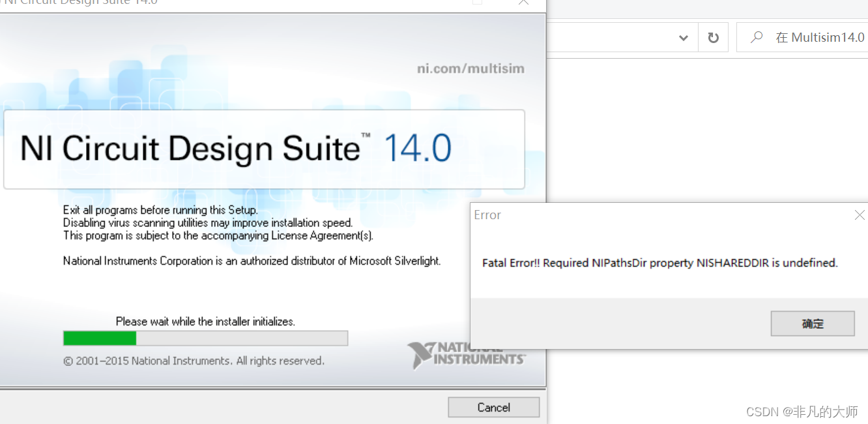Click the NI Circuit Design Suite 14.0 banner
The width and height of the screenshot is (868, 424).
(x=264, y=149)
